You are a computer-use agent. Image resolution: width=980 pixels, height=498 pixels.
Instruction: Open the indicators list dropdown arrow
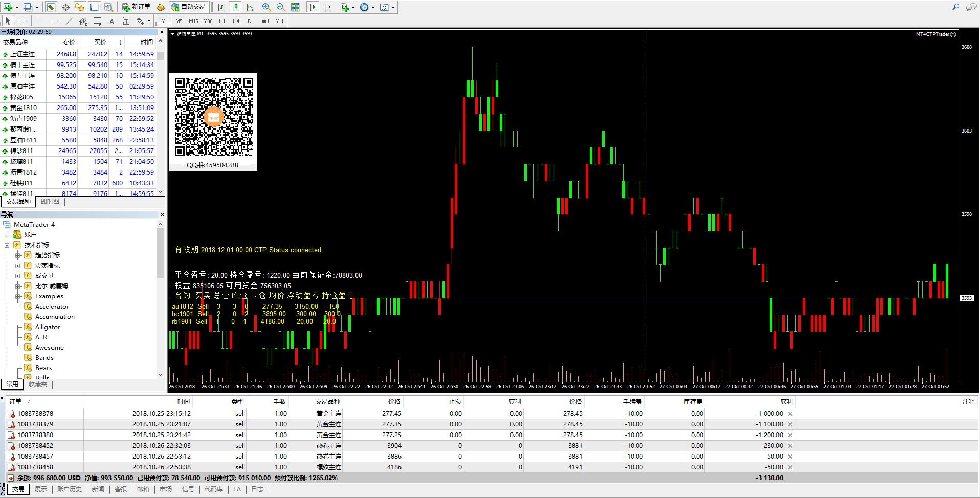[x=353, y=7]
